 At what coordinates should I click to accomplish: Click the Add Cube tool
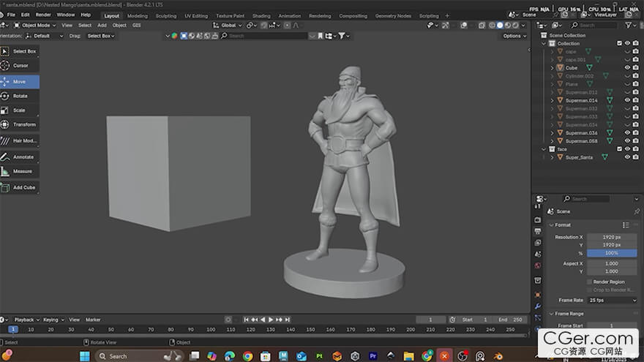coord(23,187)
